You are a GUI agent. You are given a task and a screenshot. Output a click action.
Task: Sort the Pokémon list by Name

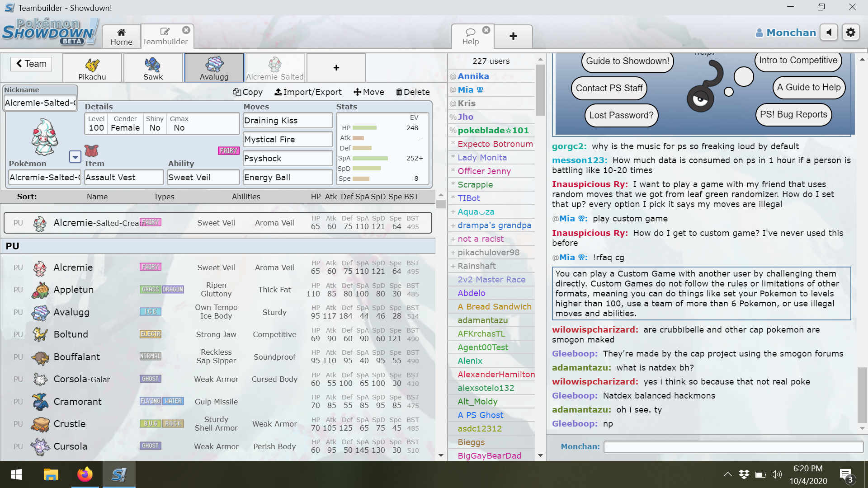[x=97, y=197]
